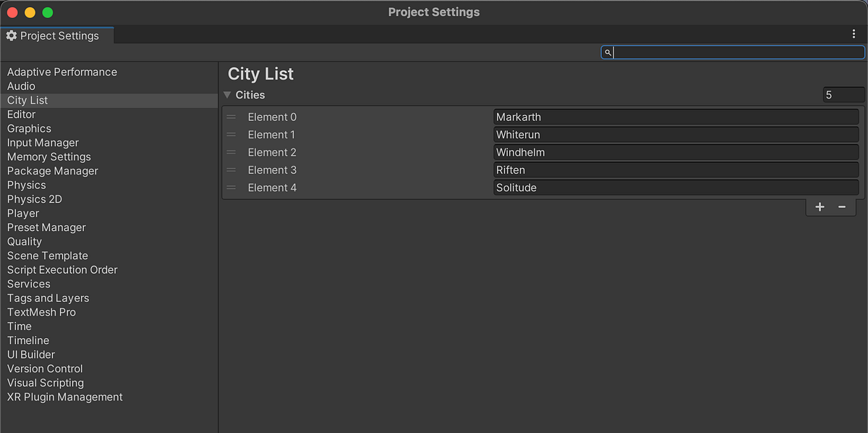Open the Graphics settings category
868x433 pixels.
29,128
